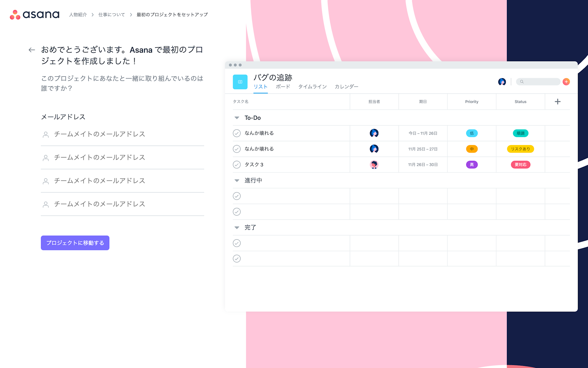
Task: Click the 担当者 column header
Action: (x=374, y=102)
